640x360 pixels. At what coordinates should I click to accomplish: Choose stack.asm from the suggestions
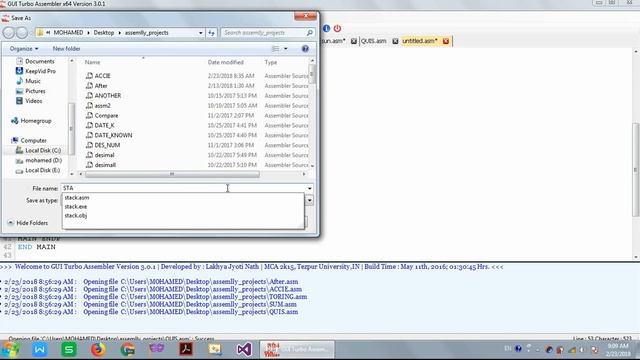[x=77, y=198]
